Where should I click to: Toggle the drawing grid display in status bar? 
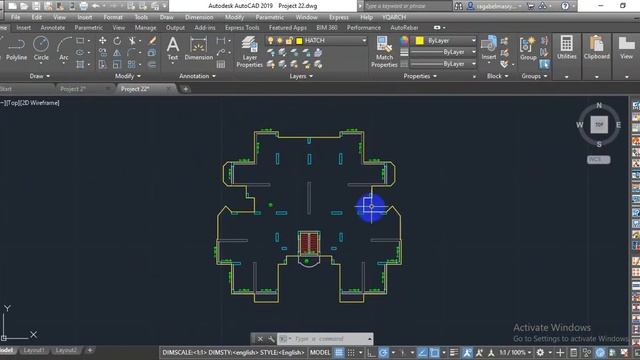339,352
